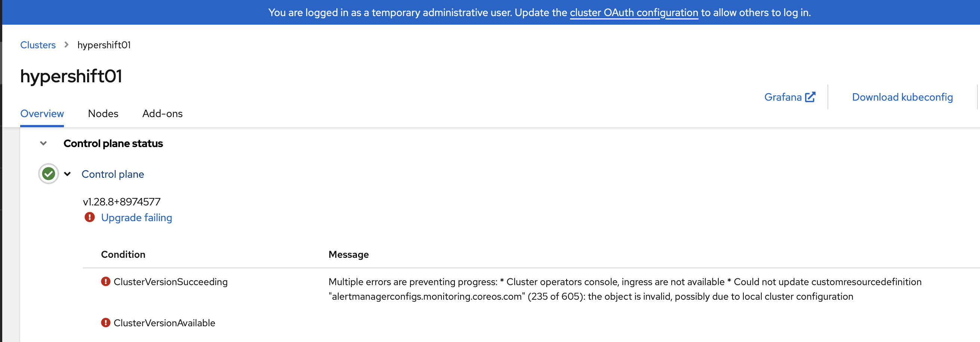Click the ClusterVersionSucceeding error icon

105,281
